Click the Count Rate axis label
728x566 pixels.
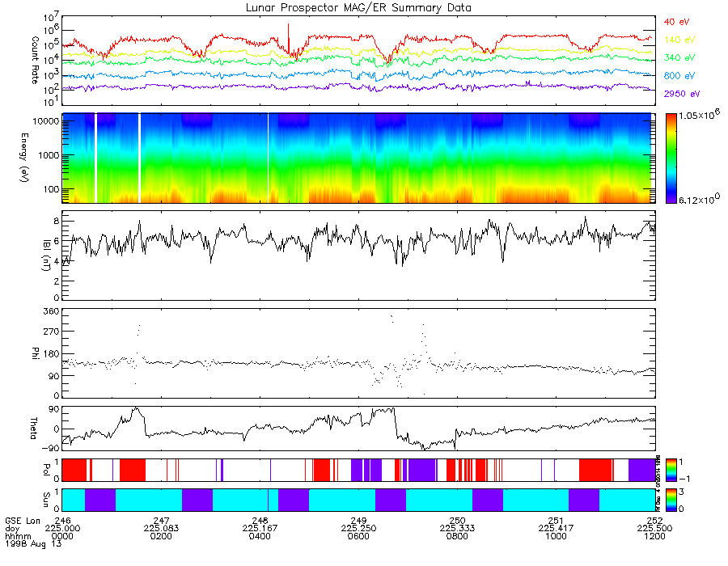pyautogui.click(x=35, y=60)
